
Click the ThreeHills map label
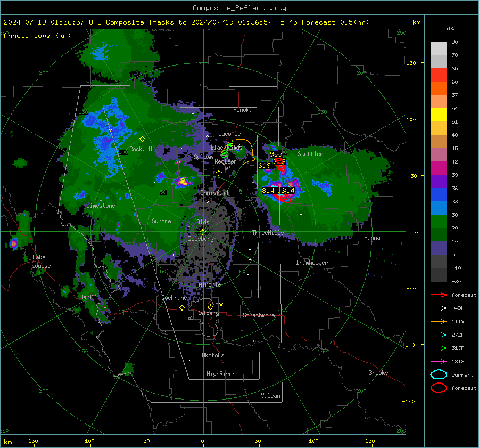(268, 233)
